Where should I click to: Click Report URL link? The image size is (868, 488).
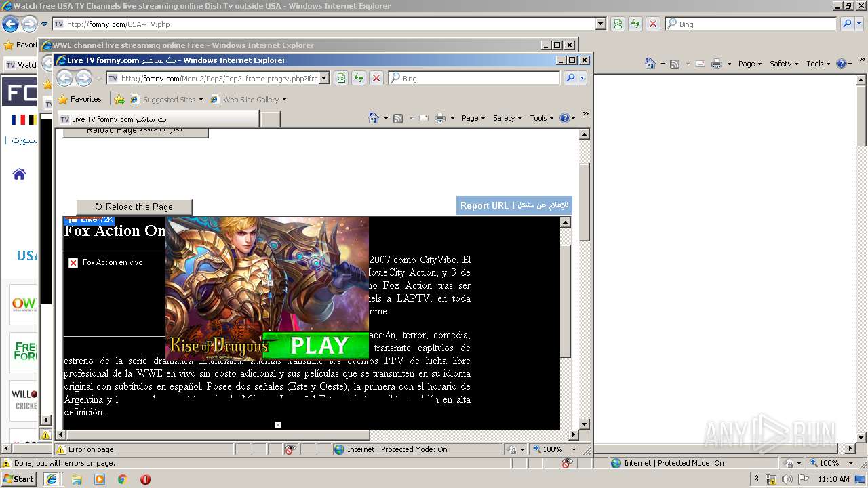point(514,205)
